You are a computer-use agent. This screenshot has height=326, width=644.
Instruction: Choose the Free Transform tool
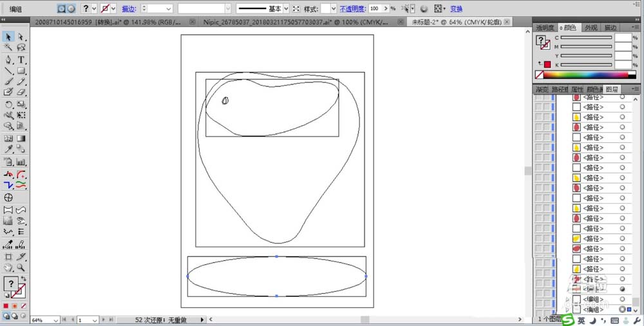21,115
